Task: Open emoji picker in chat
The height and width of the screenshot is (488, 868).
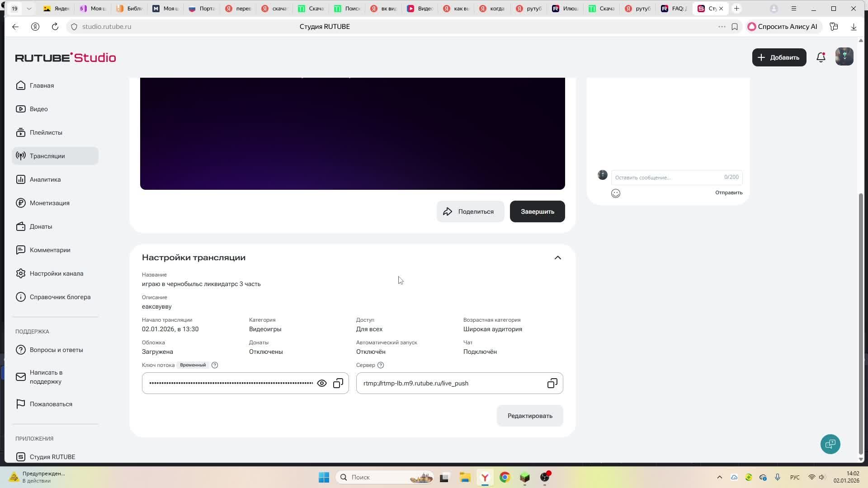Action: point(615,193)
